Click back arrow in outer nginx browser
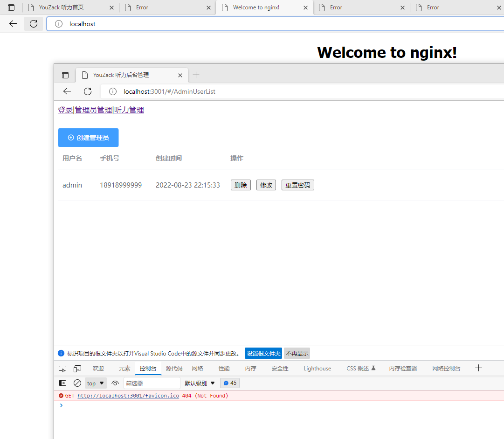Image resolution: width=504 pixels, height=439 pixels. [x=13, y=23]
